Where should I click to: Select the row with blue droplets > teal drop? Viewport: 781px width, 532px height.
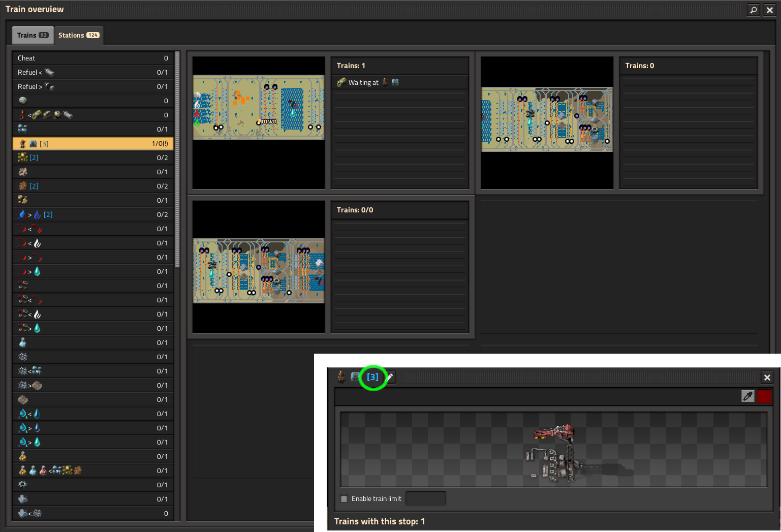pos(93,442)
